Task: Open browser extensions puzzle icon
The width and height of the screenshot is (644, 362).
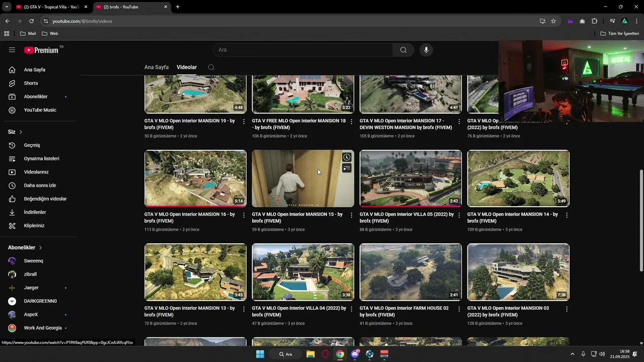Action: [595, 21]
